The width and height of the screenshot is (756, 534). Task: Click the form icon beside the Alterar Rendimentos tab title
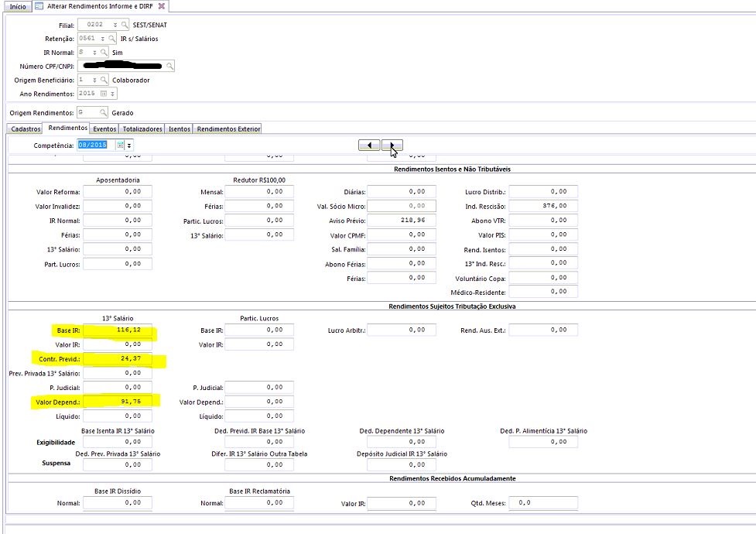[39, 6]
